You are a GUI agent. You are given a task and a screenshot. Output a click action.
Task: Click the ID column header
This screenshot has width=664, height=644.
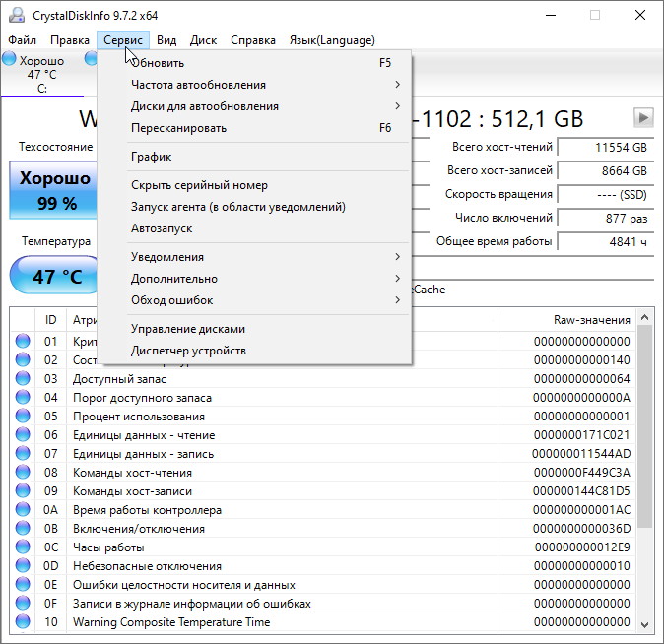pos(50,320)
